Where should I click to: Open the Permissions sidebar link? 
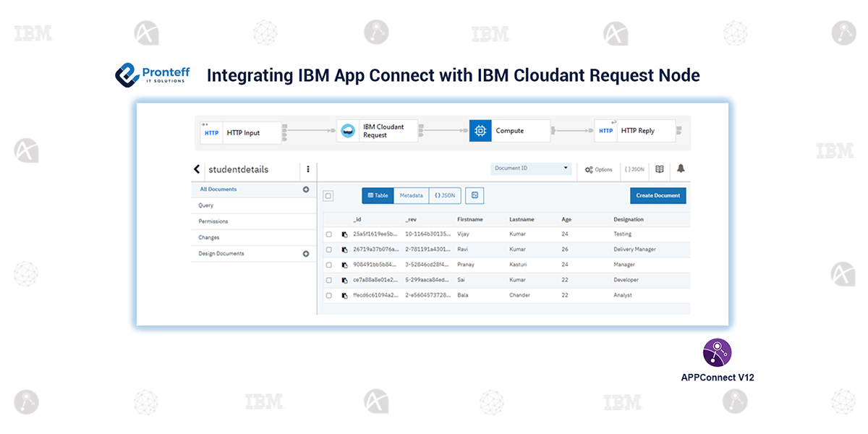click(x=213, y=221)
